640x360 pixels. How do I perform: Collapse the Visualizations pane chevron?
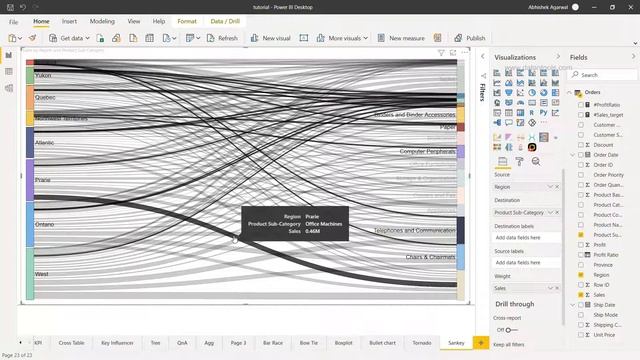(558, 57)
